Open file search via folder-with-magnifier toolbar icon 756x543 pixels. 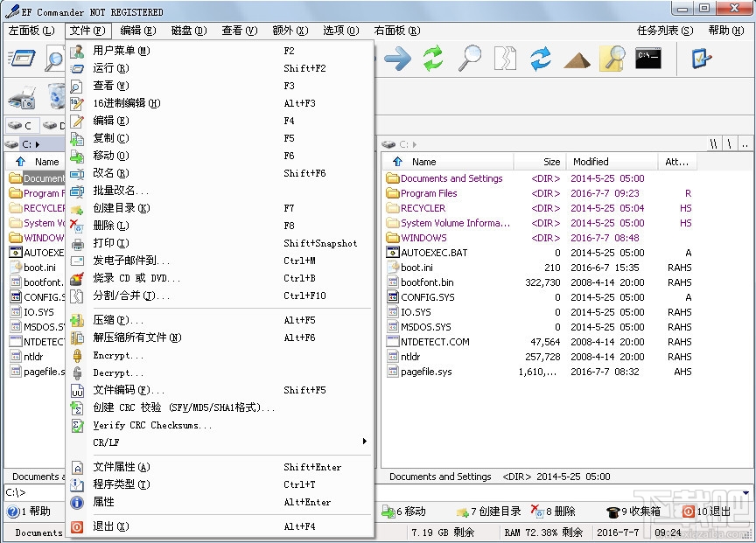(x=612, y=59)
